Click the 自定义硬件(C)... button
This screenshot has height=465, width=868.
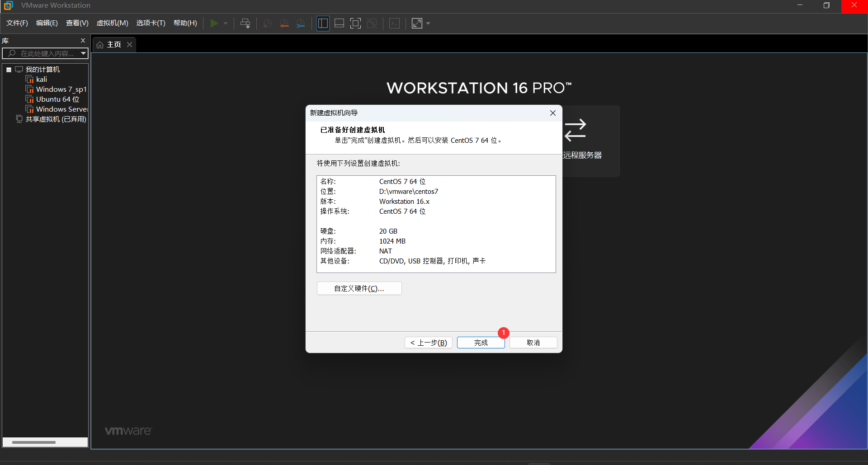coord(359,288)
